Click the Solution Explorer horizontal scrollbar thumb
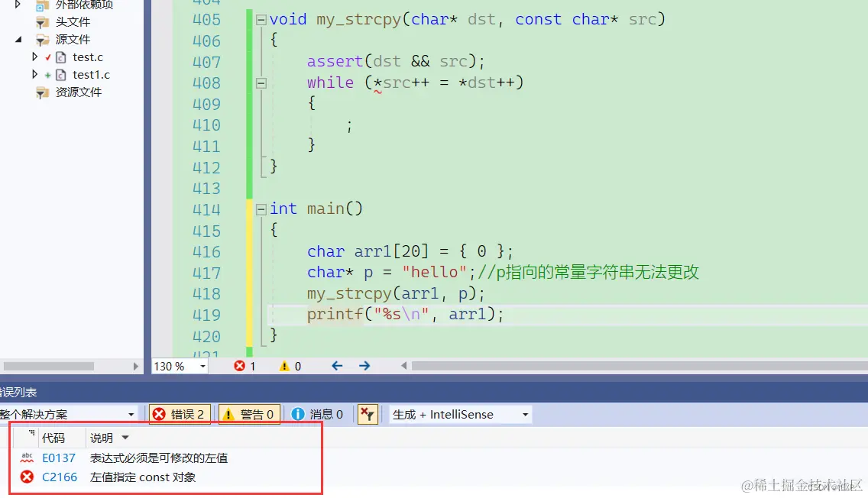The height and width of the screenshot is (498, 868). tap(49, 367)
